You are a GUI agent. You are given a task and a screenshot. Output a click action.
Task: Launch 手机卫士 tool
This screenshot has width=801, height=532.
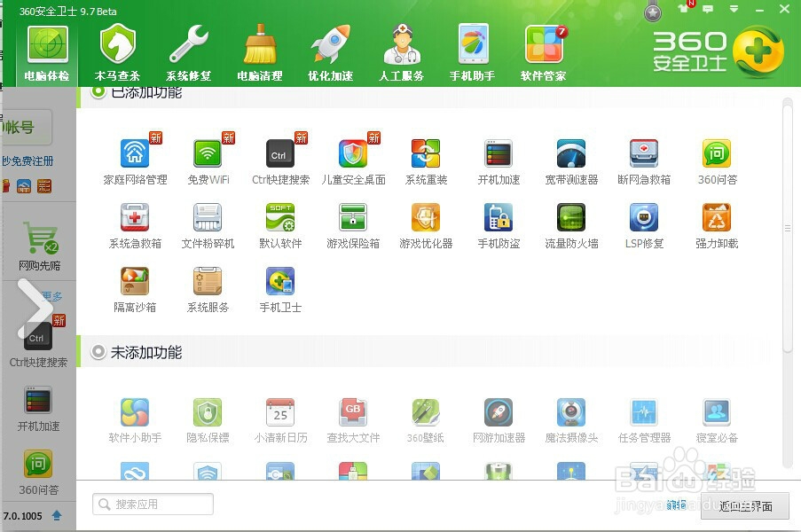(x=280, y=289)
